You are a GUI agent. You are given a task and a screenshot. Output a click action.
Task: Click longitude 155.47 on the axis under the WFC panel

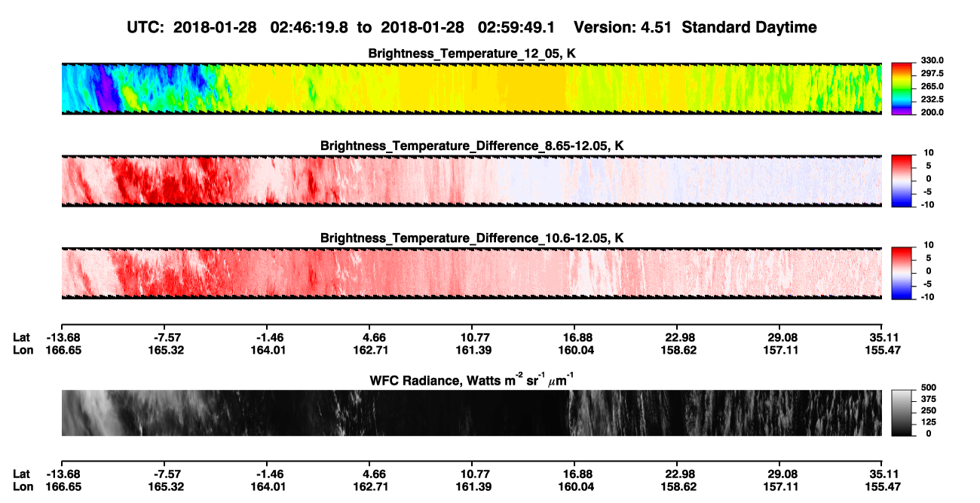(881, 486)
